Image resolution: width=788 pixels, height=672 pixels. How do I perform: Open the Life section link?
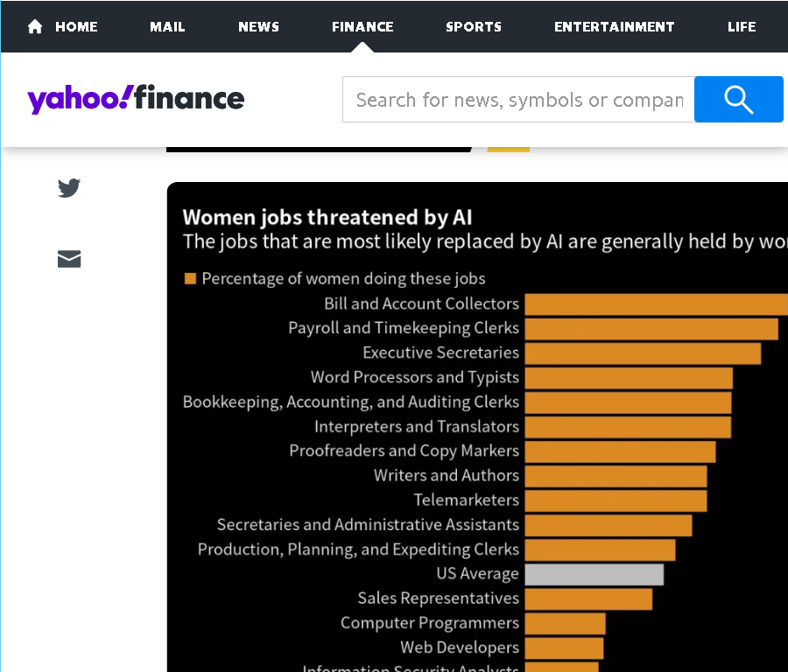742,26
